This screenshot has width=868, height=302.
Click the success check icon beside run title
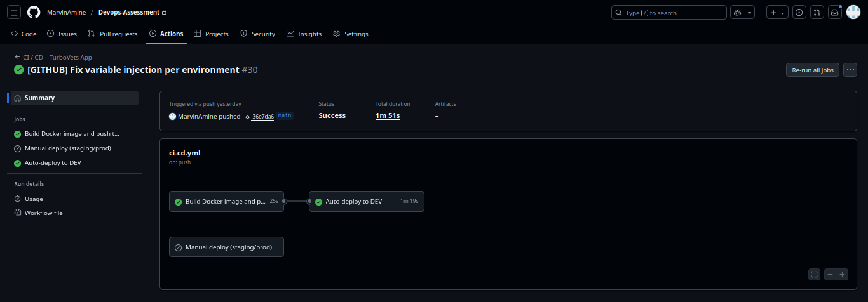pyautogui.click(x=19, y=70)
